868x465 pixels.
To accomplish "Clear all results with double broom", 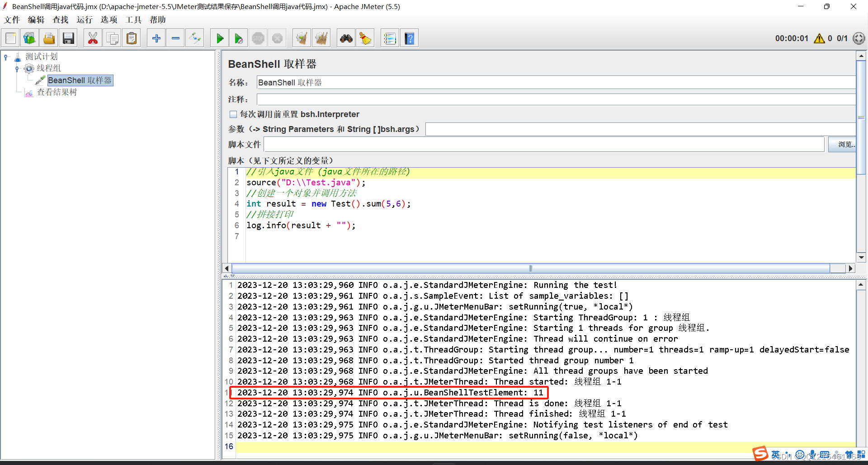I will click(x=321, y=38).
